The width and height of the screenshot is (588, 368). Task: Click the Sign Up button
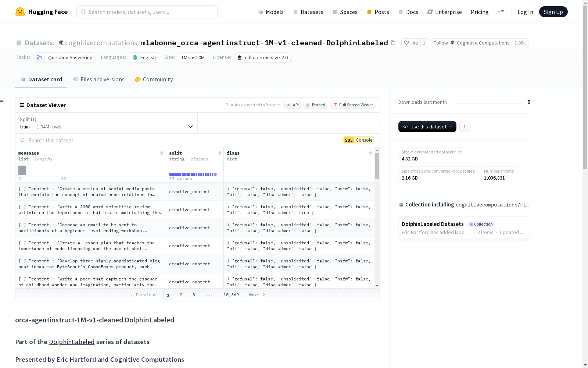tap(553, 12)
